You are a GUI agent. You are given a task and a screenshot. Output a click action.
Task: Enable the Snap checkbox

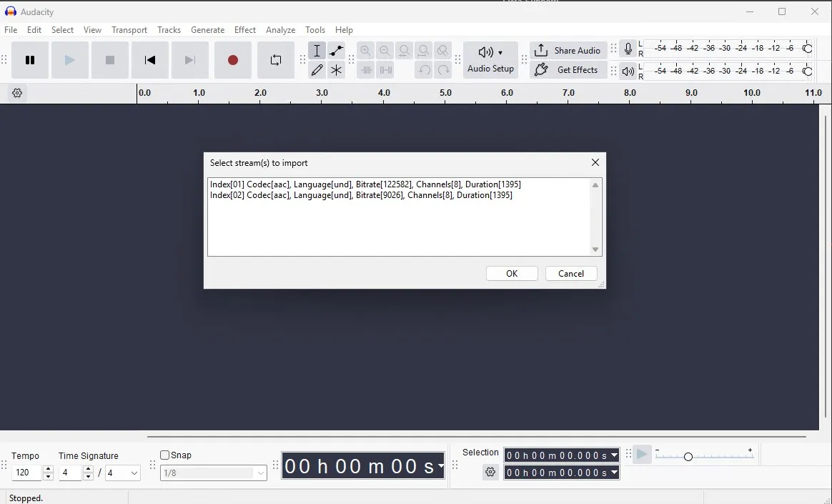point(165,455)
